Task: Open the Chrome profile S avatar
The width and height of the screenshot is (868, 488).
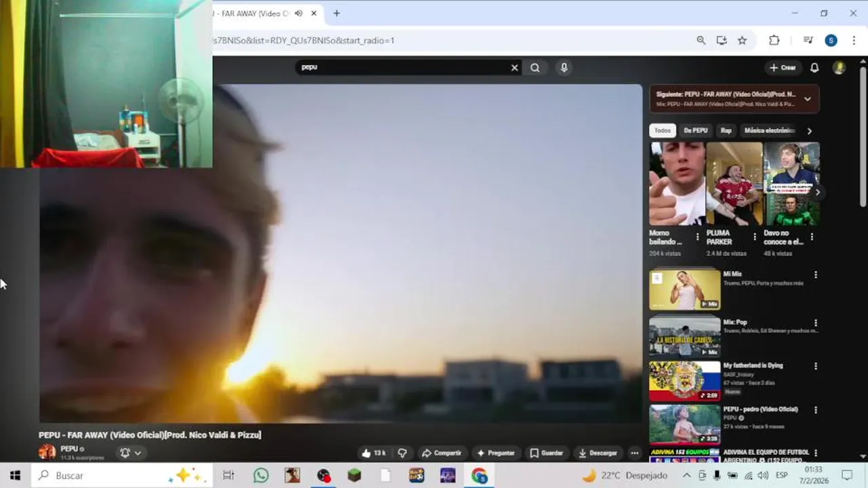Action: 831,41
